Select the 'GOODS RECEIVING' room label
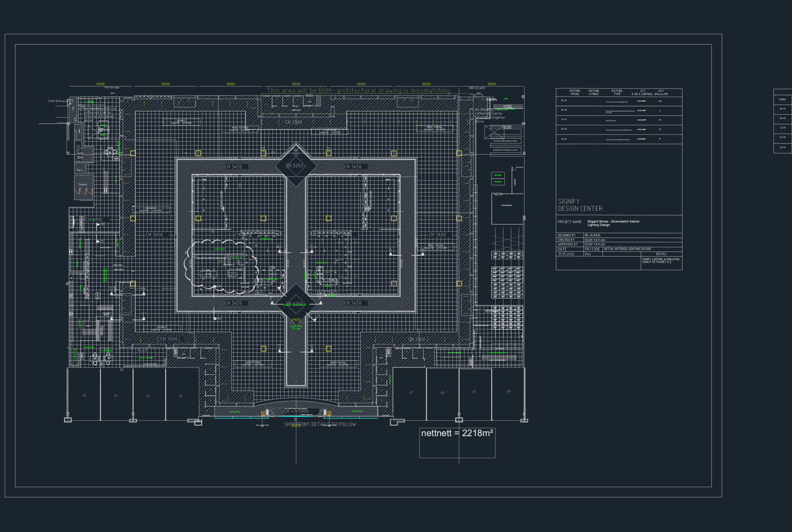This screenshot has height=532, width=792. click(507, 205)
